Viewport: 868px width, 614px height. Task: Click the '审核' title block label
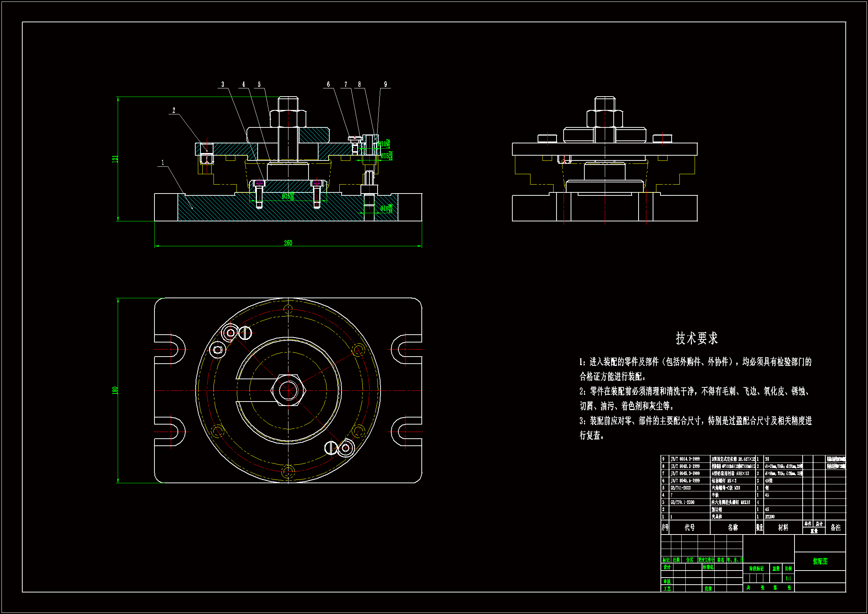tap(667, 581)
